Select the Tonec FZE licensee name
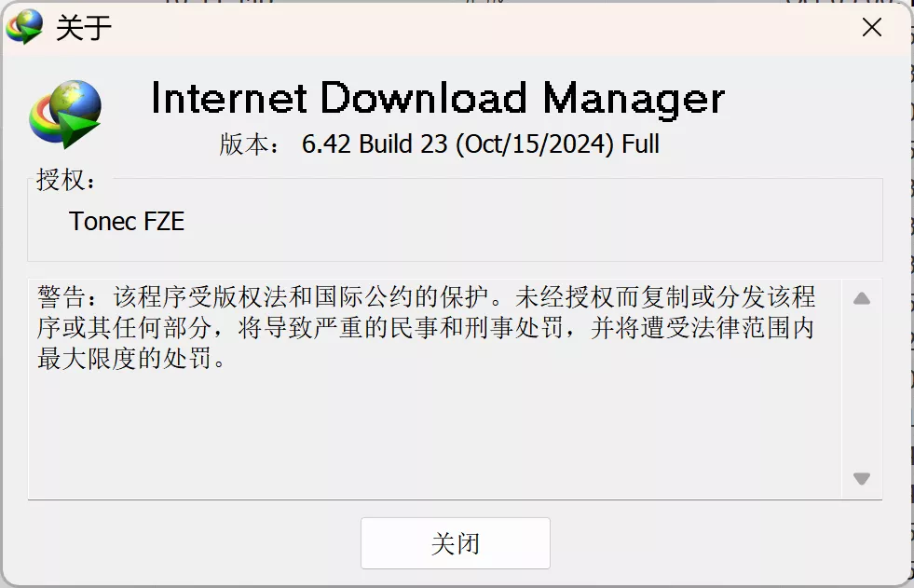This screenshot has width=914, height=588. [x=128, y=221]
